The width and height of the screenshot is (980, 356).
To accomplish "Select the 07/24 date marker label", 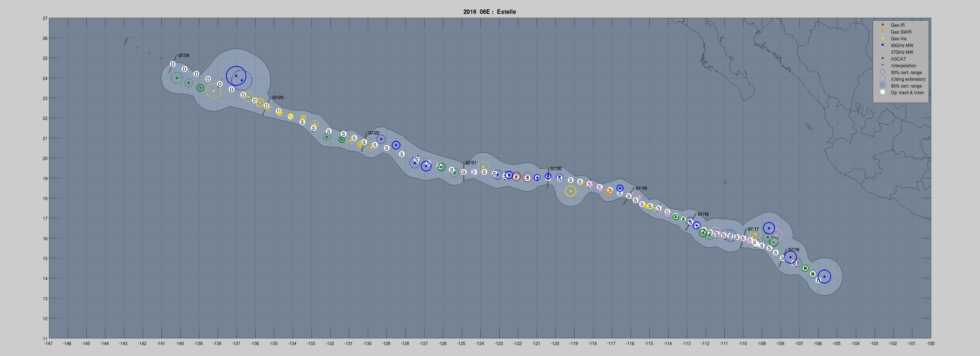I will (184, 56).
